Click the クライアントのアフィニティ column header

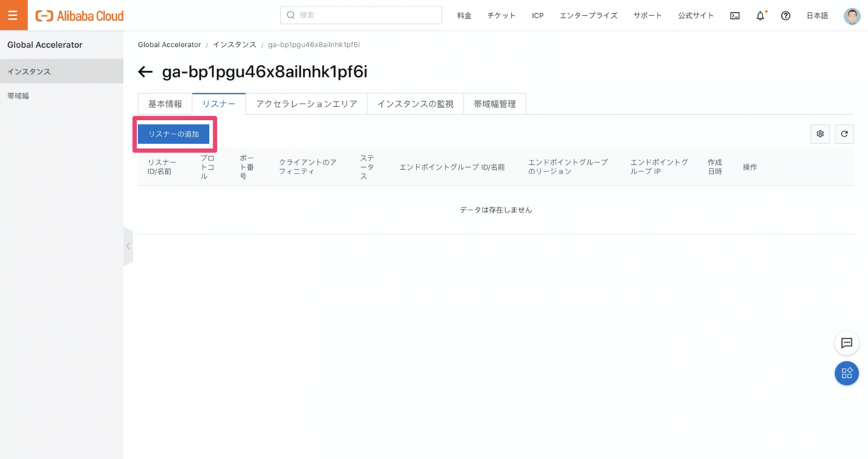click(x=307, y=167)
